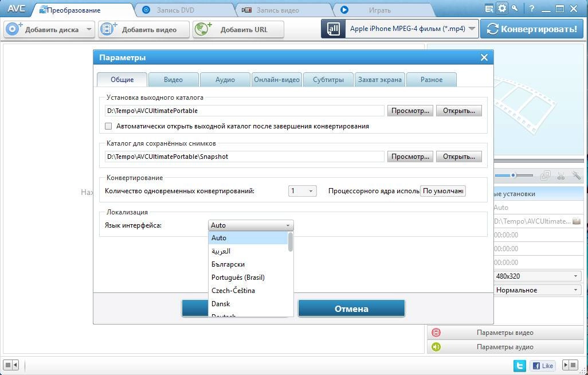
Task: Click the globe icon on Добавить URL
Action: coord(203,29)
